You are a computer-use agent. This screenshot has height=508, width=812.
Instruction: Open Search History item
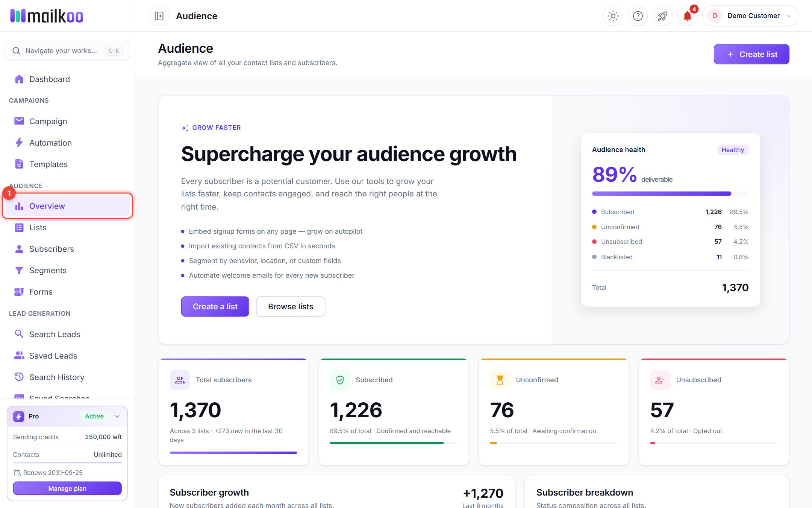click(x=67, y=377)
